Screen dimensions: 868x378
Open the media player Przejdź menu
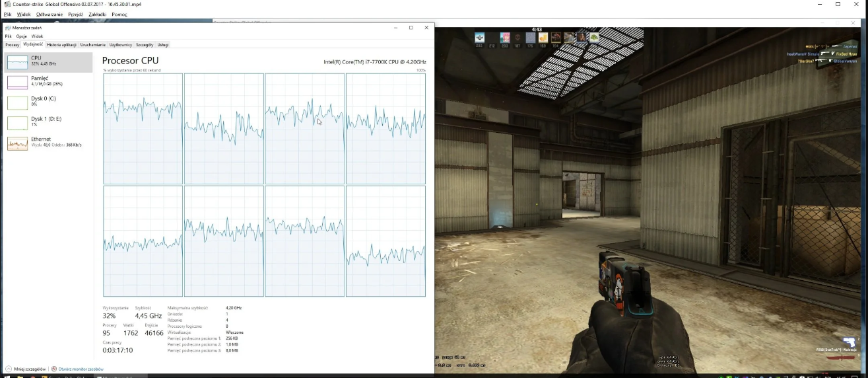pyautogui.click(x=75, y=14)
